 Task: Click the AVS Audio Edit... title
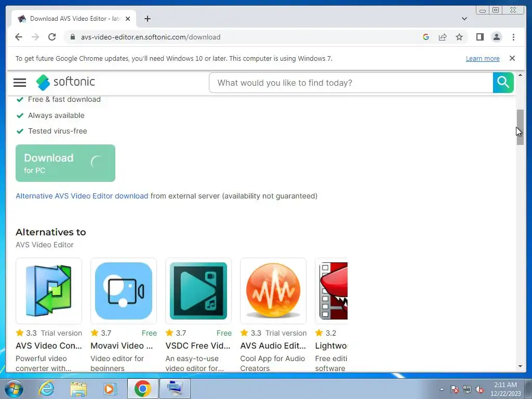click(273, 345)
